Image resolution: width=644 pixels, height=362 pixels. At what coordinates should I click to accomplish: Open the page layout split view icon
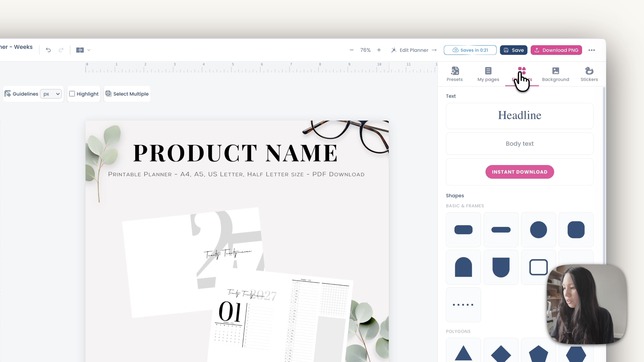pos(80,50)
